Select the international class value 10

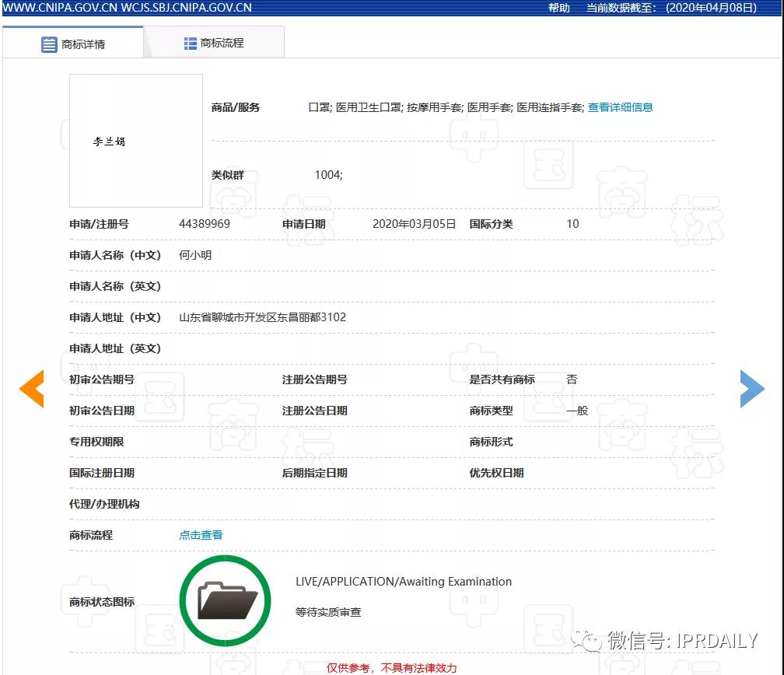coord(572,224)
